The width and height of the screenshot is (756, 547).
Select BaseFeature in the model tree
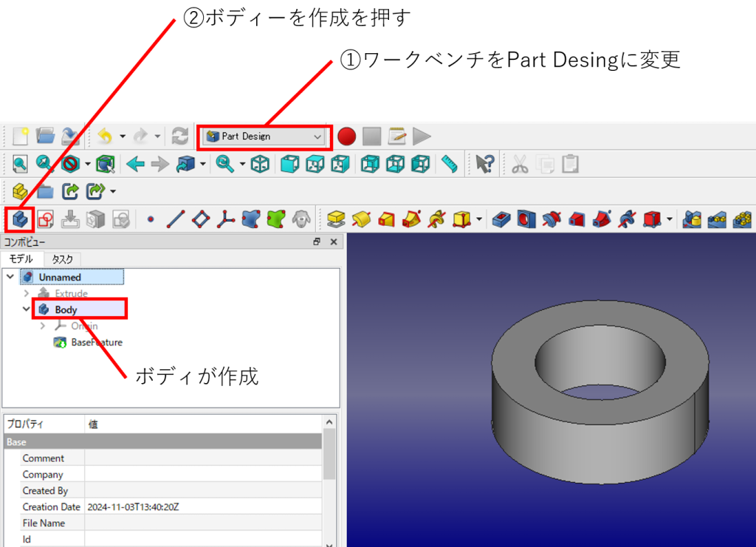(96, 343)
